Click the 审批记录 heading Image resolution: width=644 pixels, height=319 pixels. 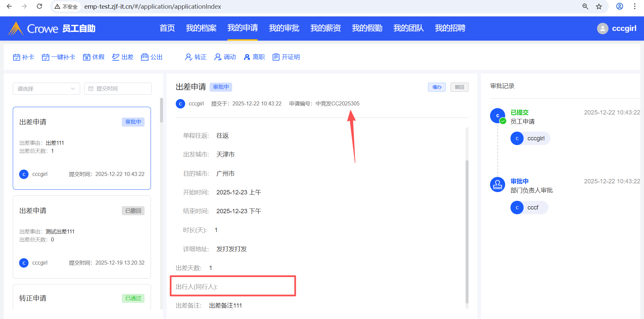pos(502,86)
